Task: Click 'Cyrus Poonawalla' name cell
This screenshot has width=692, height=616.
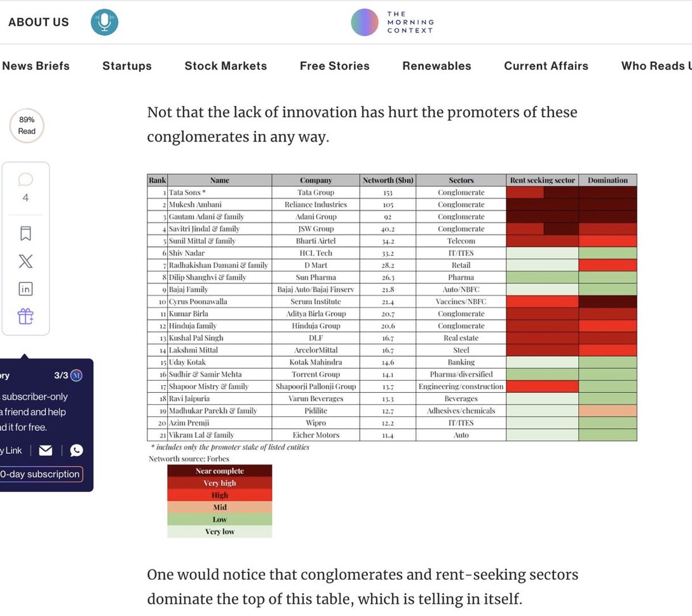Action: tap(219, 301)
